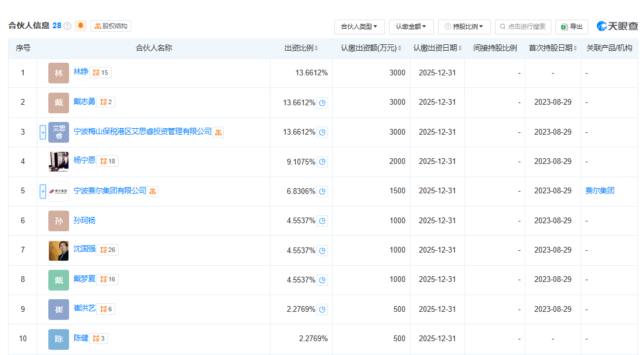Click the 宁波赛尔集团 company logo thumbnail
The image size is (644, 355).
tap(59, 191)
